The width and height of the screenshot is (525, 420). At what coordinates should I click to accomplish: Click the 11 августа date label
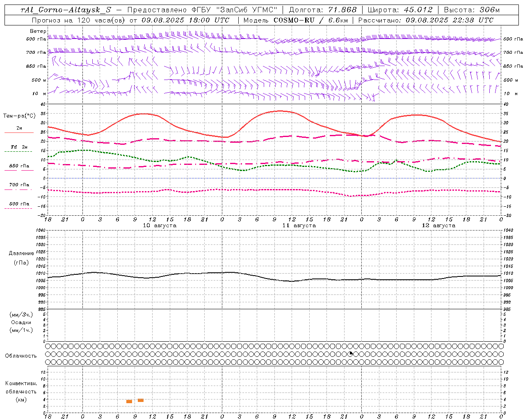[x=299, y=226]
